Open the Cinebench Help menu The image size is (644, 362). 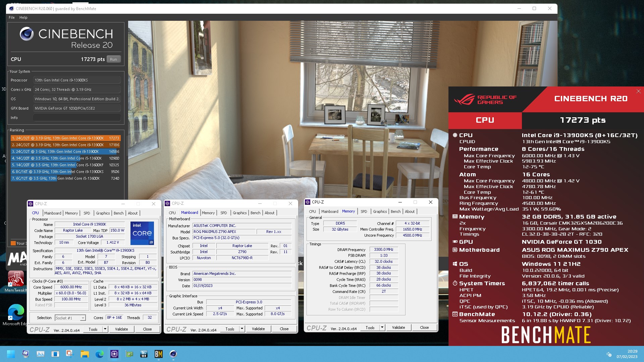pos(23,17)
